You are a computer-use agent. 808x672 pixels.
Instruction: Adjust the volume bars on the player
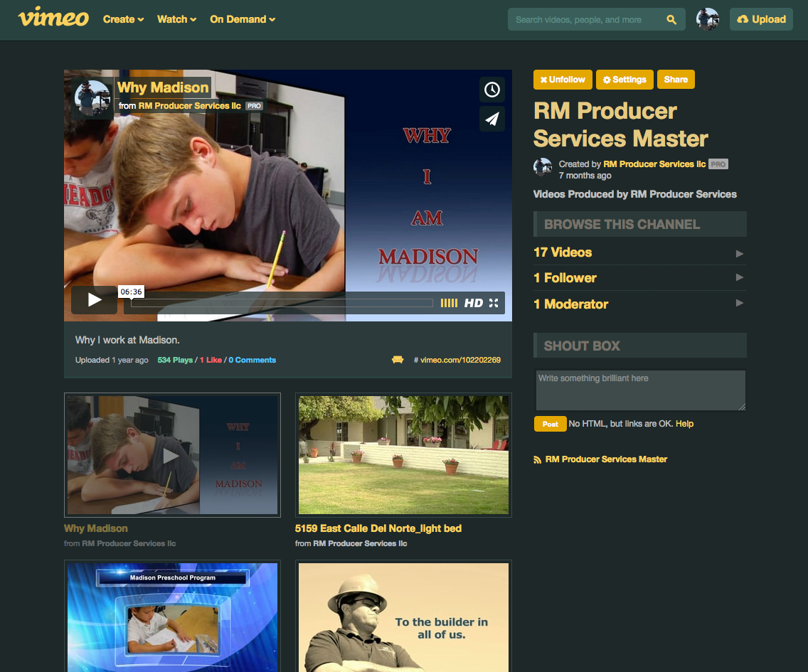(449, 303)
